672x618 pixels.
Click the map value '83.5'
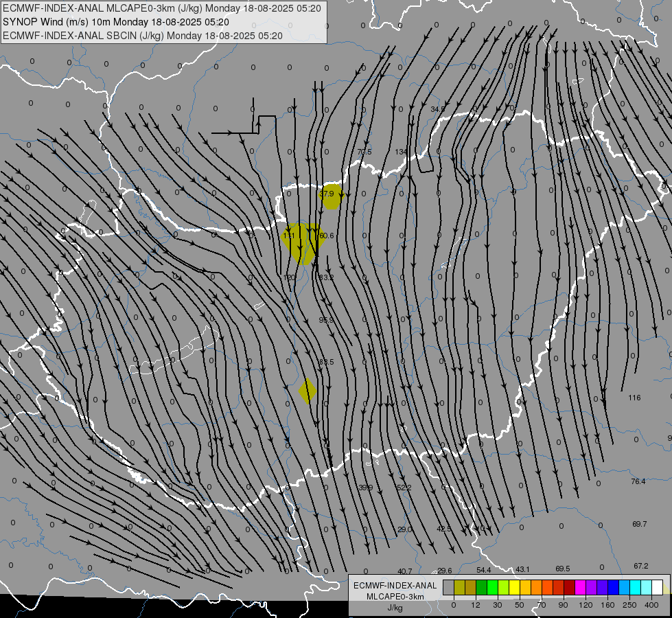coord(326,362)
